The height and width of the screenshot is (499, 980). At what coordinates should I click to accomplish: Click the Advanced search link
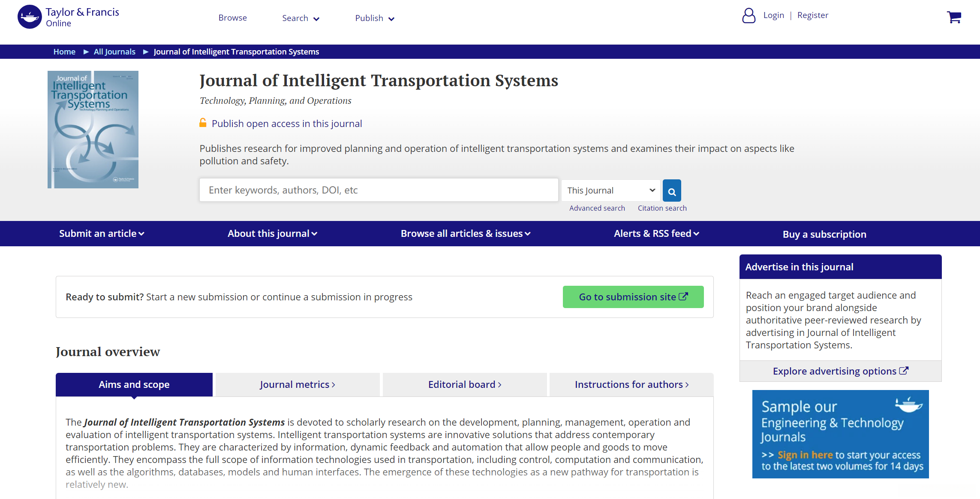597,208
